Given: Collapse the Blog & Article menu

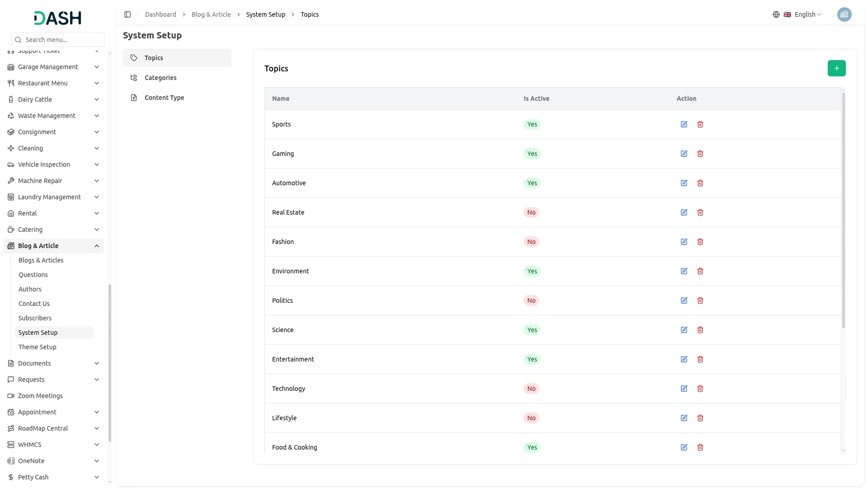Looking at the screenshot, I should [97, 246].
